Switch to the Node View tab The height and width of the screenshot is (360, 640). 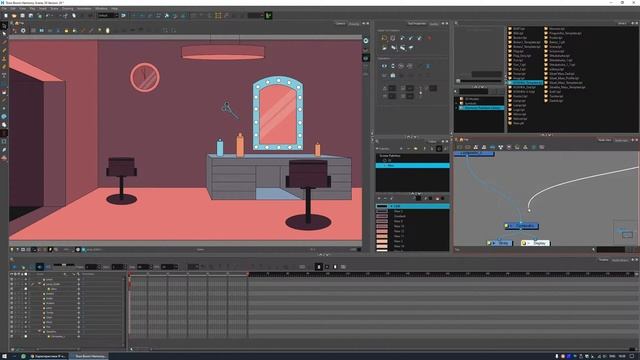point(604,140)
